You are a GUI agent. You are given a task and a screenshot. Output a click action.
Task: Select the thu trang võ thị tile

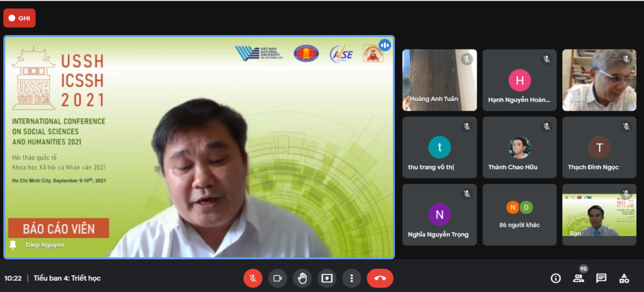pyautogui.click(x=440, y=147)
